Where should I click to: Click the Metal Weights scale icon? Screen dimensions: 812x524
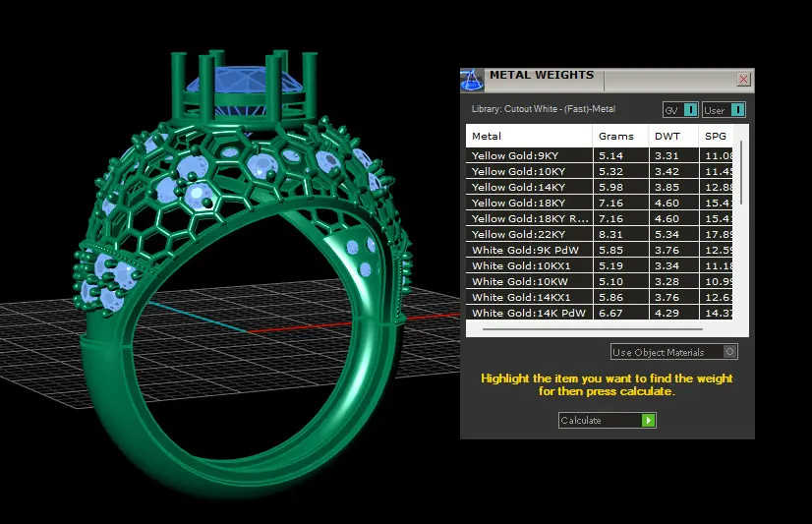(x=472, y=81)
